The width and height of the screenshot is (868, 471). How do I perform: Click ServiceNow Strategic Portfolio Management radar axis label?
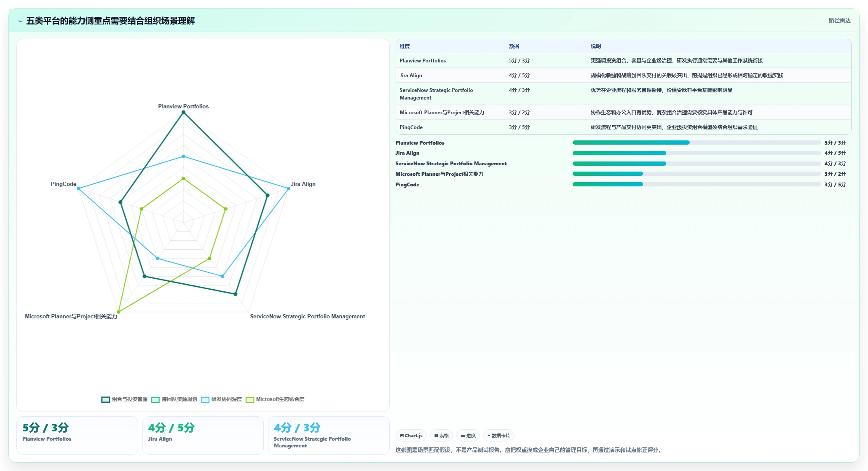(307, 316)
